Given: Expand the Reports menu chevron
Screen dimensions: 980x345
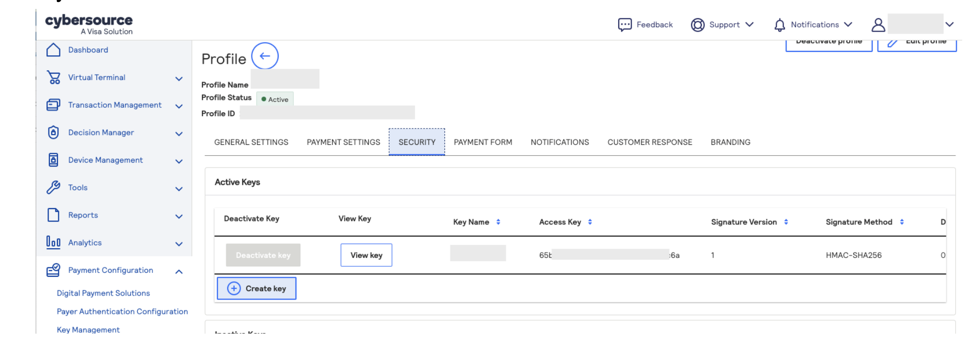Looking at the screenshot, I should coord(179,216).
